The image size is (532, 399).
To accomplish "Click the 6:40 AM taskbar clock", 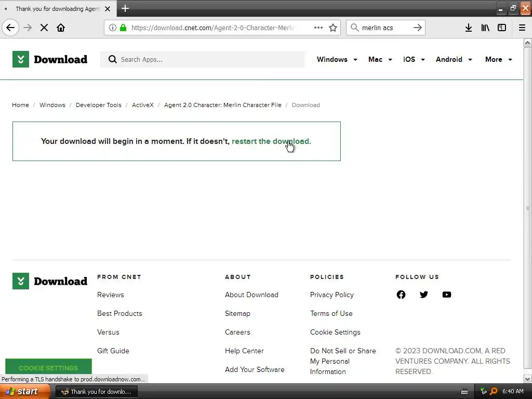I will [x=513, y=392].
